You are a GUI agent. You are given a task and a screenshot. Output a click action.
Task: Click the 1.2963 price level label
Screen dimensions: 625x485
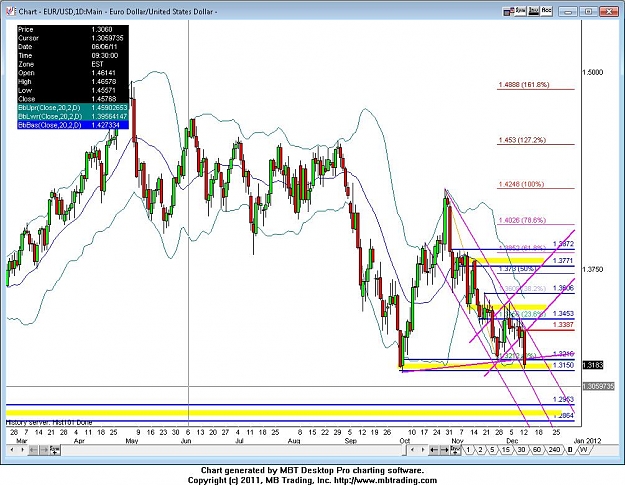(563, 399)
